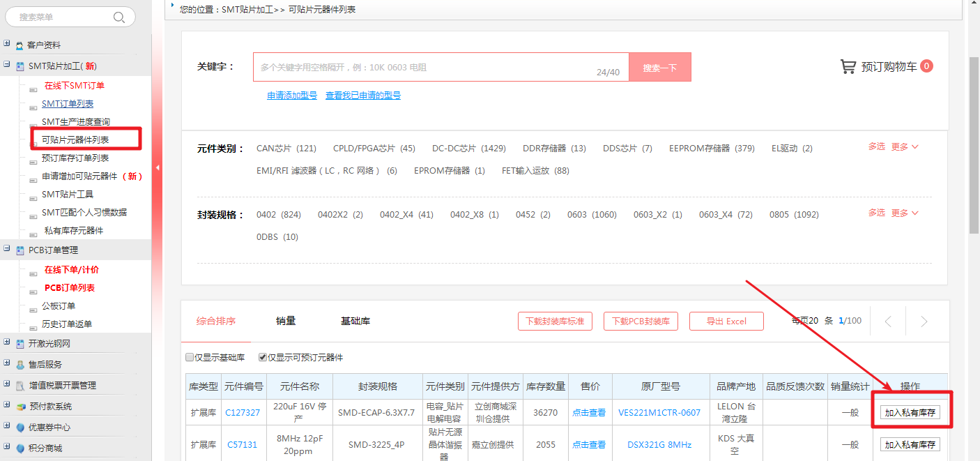
Task: Collapse the PCB订单管理 tree node
Action: coord(6,249)
